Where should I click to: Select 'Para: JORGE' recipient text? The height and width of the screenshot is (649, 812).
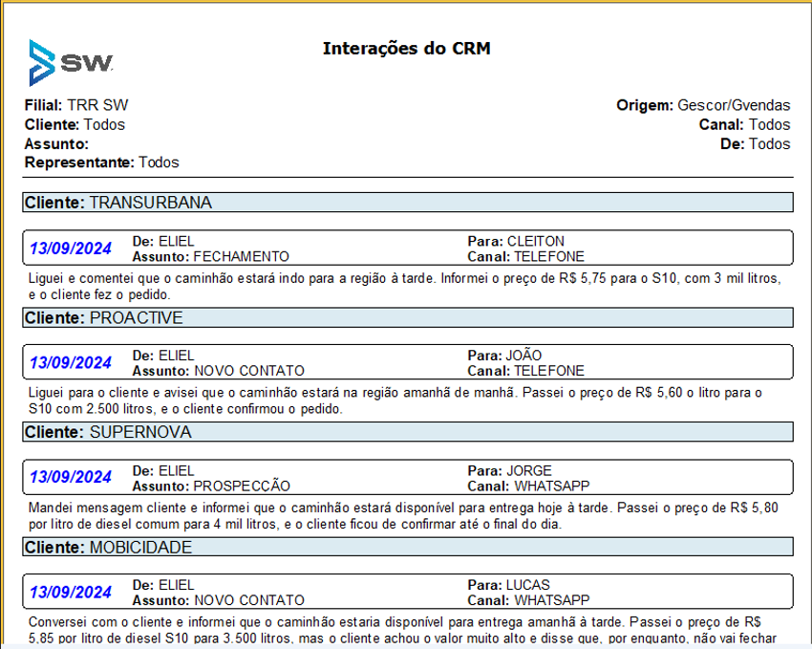pos(509,471)
